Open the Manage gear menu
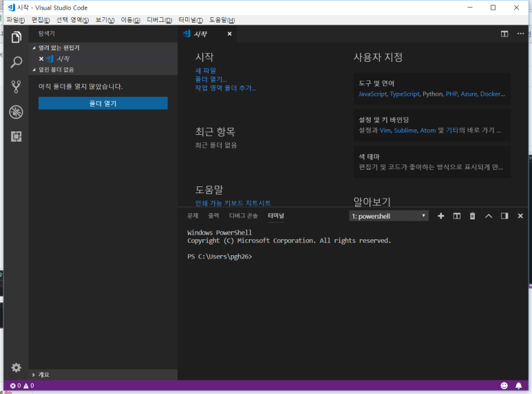Viewport: 532px width, 394px height. coord(17,368)
